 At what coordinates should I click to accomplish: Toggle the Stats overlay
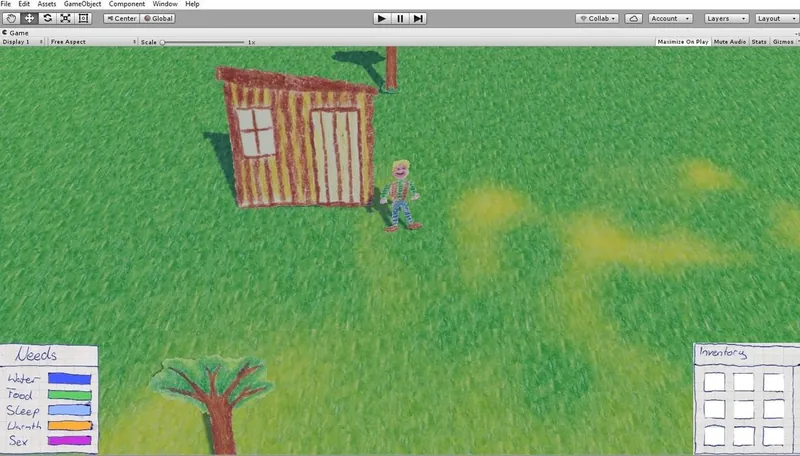(759, 42)
